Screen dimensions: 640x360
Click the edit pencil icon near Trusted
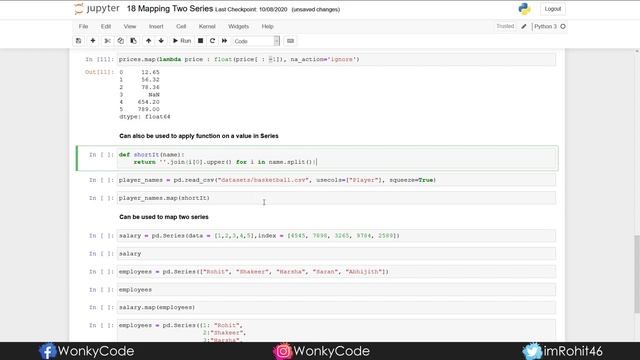[x=524, y=27]
